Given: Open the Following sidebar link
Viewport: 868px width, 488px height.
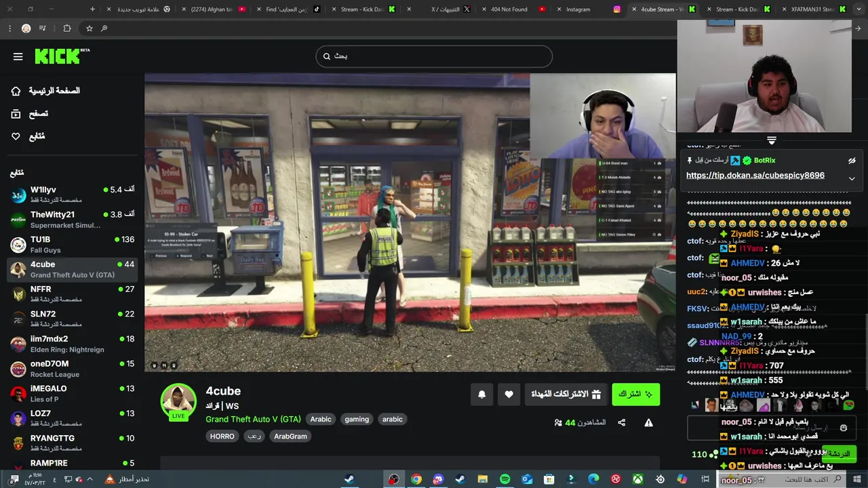Looking at the screenshot, I should click(28, 136).
